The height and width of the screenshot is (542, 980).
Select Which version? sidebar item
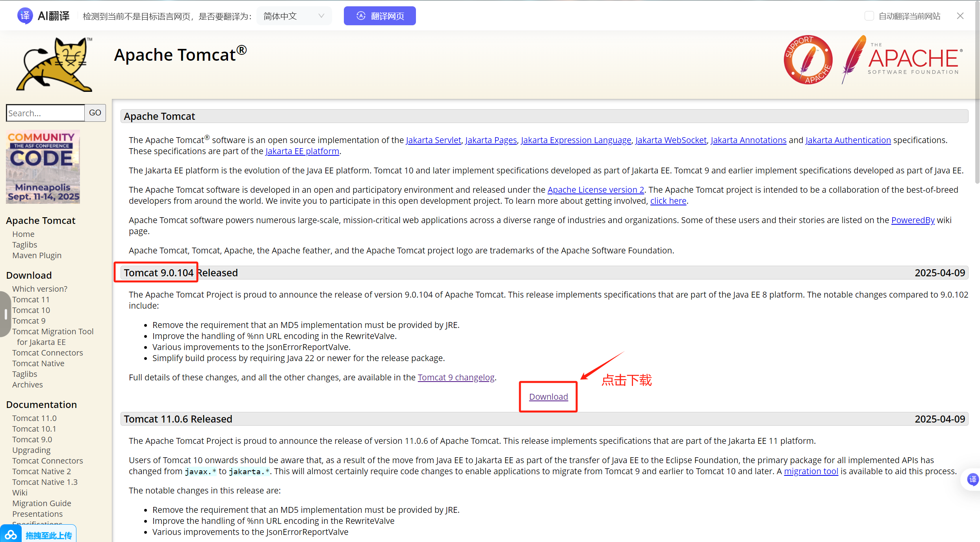(x=39, y=289)
